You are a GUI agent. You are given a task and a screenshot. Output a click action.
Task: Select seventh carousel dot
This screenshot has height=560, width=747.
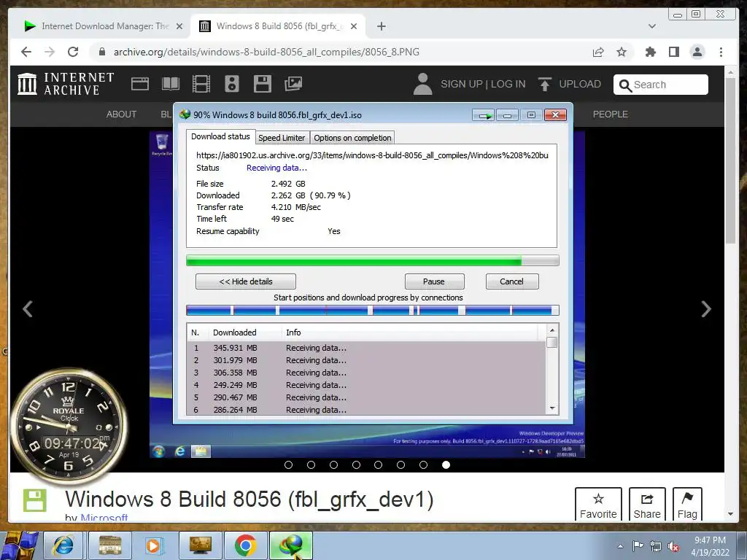click(x=423, y=464)
